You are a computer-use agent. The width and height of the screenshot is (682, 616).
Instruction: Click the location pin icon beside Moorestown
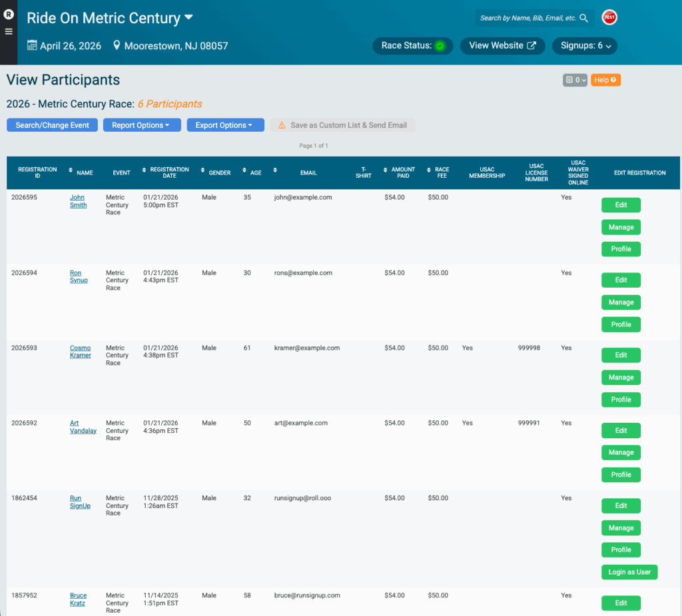(117, 45)
